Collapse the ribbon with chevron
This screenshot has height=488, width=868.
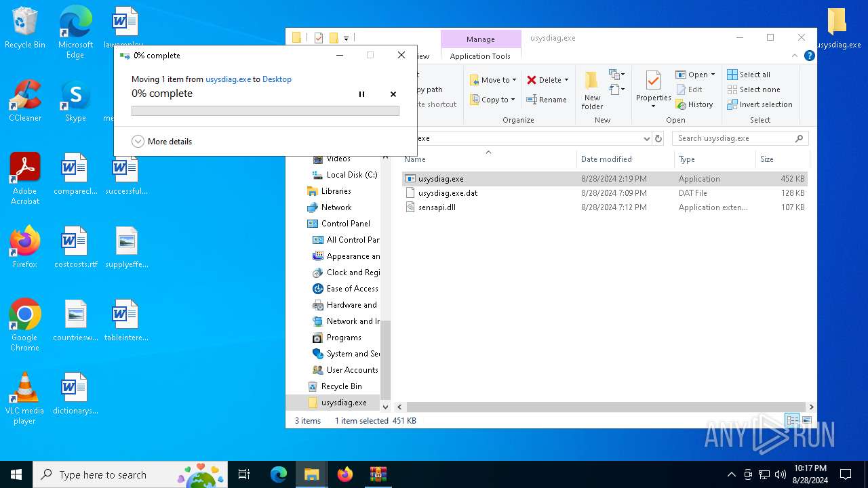[x=795, y=56]
